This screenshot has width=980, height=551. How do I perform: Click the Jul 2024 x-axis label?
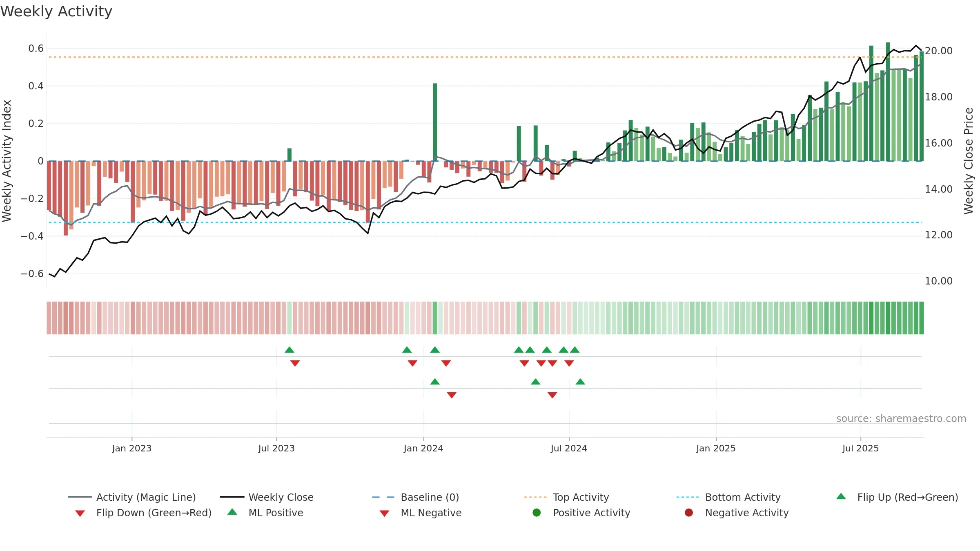coord(569,449)
